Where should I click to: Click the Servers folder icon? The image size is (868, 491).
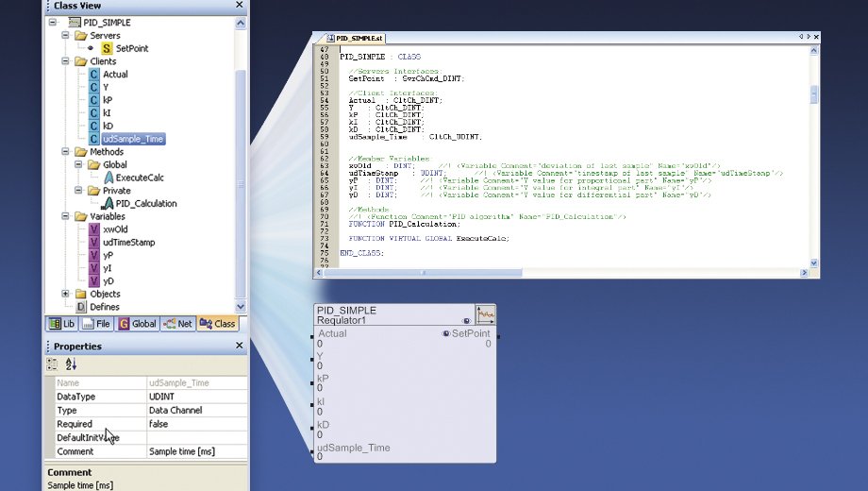81,36
